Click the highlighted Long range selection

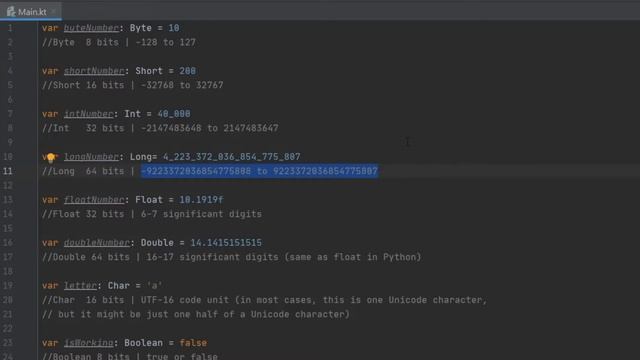point(260,171)
